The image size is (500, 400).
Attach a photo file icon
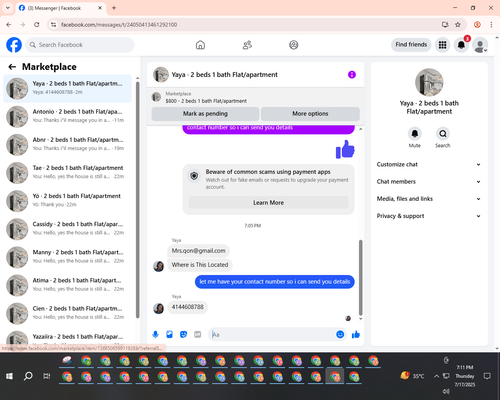tap(169, 334)
